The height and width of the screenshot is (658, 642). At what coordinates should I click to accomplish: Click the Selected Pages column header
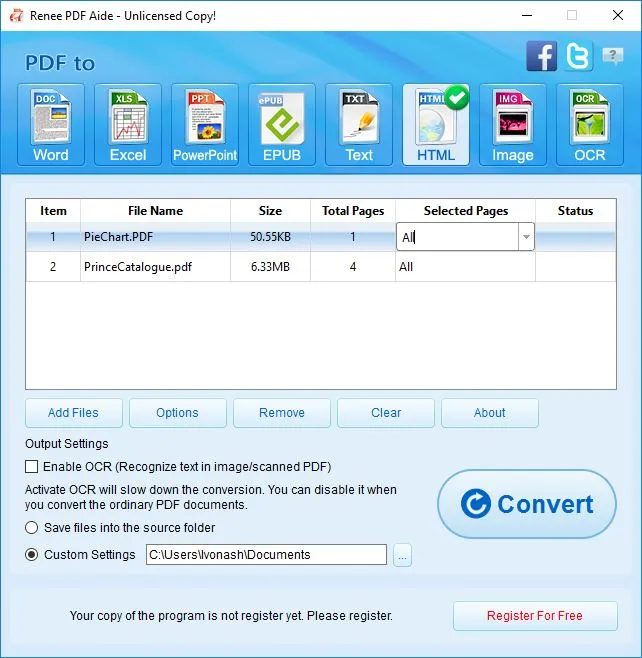[x=465, y=211]
